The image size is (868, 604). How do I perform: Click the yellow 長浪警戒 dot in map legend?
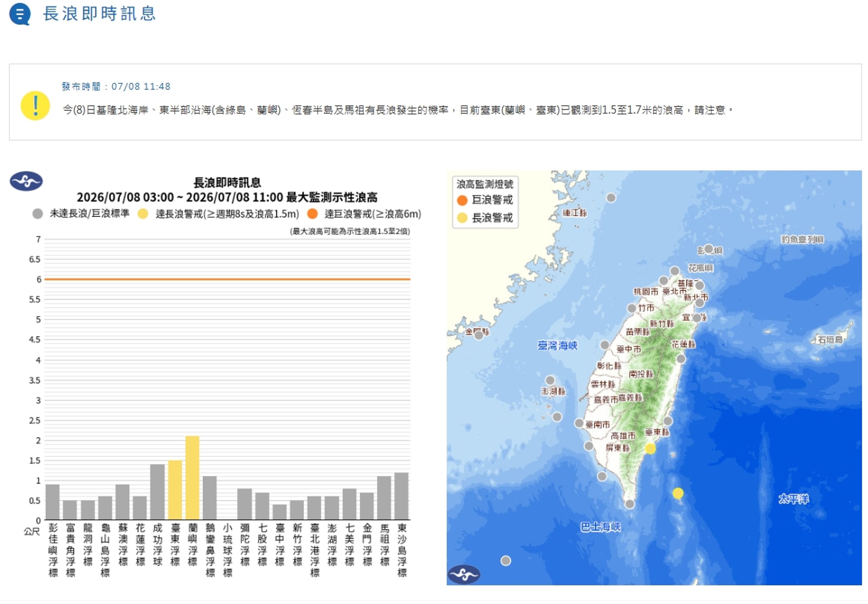[x=462, y=218]
